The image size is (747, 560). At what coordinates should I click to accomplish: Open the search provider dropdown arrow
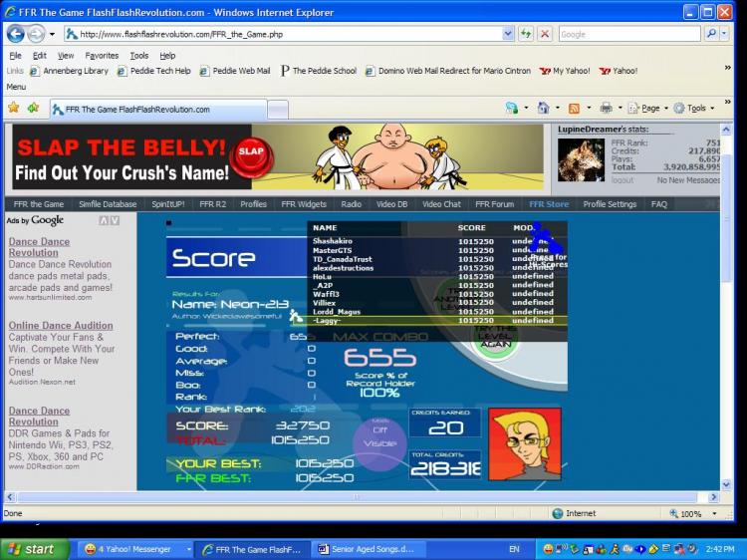724,33
